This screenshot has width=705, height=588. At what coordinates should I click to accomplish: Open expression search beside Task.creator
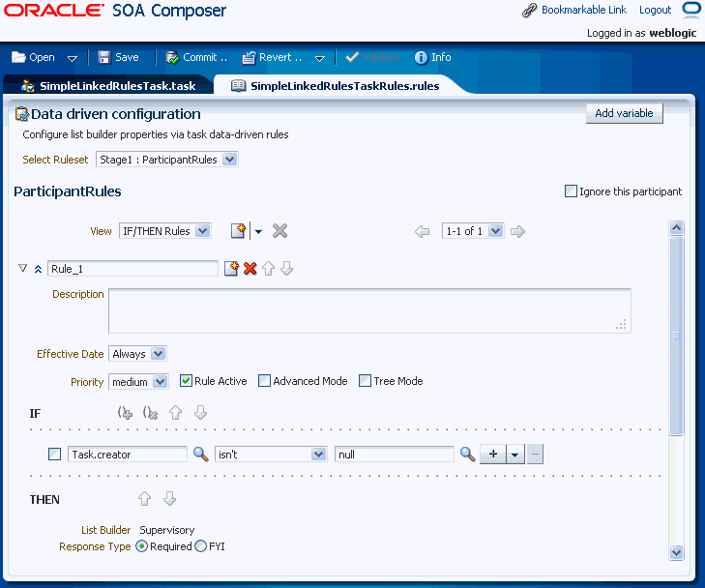(200, 455)
